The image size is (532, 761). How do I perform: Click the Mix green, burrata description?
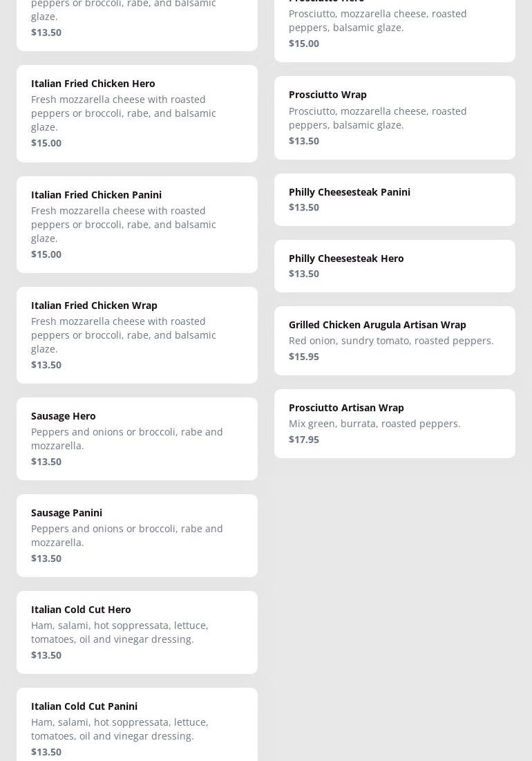pyautogui.click(x=374, y=424)
